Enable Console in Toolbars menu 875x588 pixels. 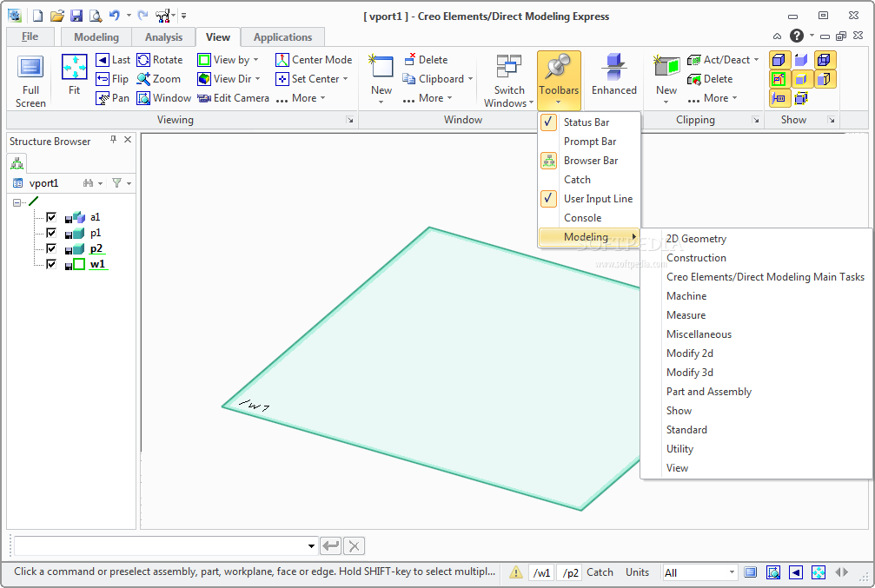click(589, 218)
